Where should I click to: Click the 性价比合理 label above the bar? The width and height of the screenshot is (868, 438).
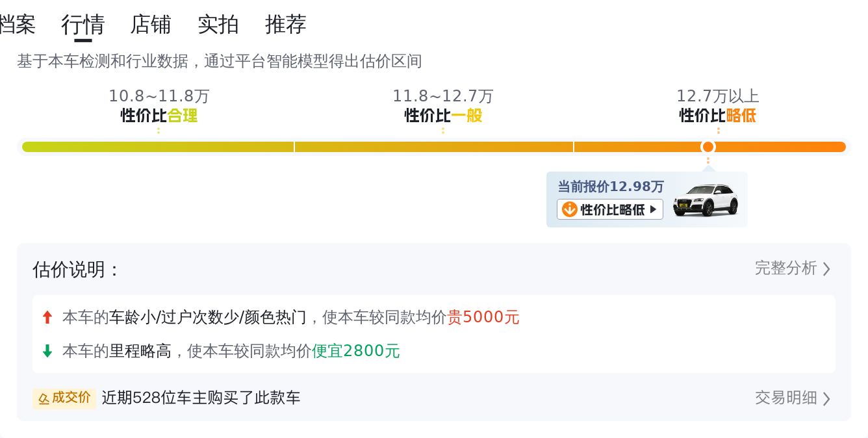click(159, 116)
